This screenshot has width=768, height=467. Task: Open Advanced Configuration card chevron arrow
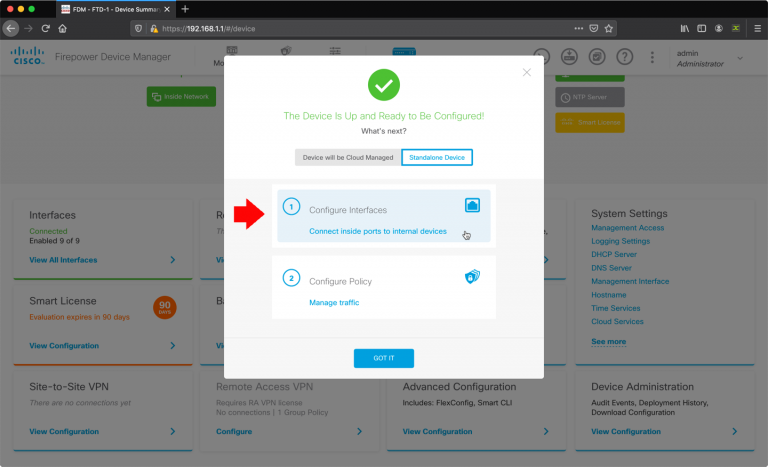click(x=546, y=431)
